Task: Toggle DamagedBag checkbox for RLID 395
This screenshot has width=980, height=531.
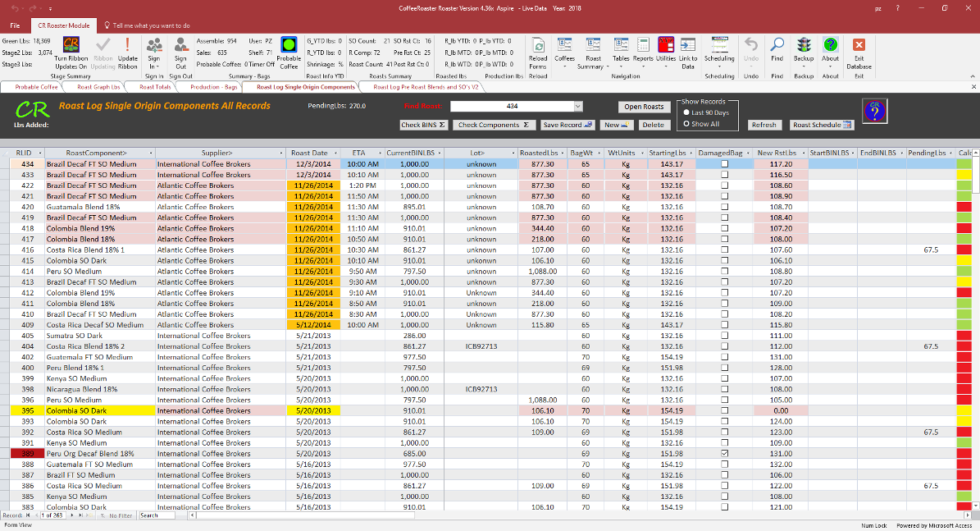Action: [x=724, y=411]
